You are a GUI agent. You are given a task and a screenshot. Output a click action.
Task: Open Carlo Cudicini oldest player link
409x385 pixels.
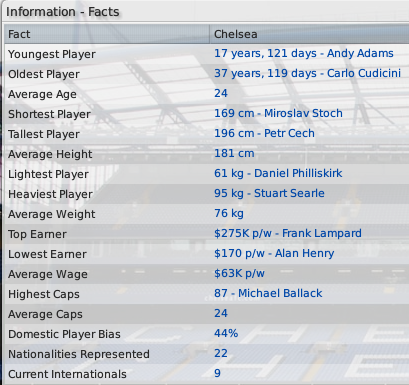pyautogui.click(x=307, y=73)
